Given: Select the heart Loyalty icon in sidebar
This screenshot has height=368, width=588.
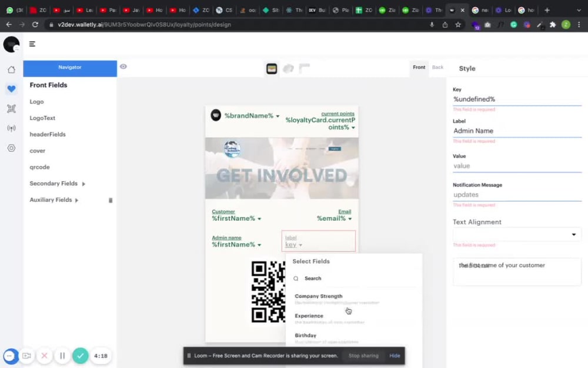Looking at the screenshot, I should click(x=11, y=88).
